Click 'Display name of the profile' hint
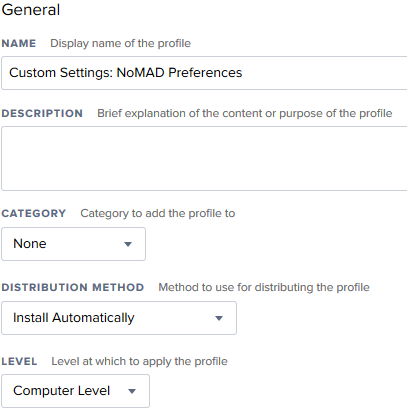 tap(120, 44)
